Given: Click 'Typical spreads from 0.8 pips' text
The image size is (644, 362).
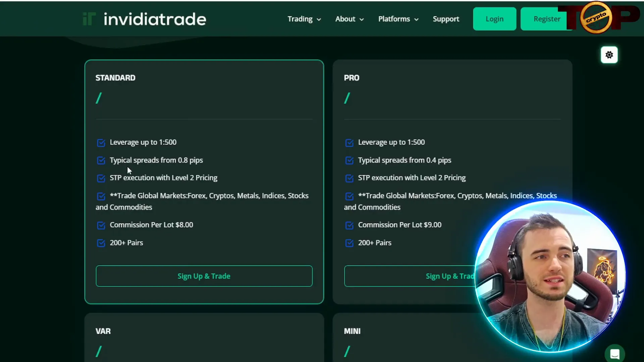Looking at the screenshot, I should (156, 160).
